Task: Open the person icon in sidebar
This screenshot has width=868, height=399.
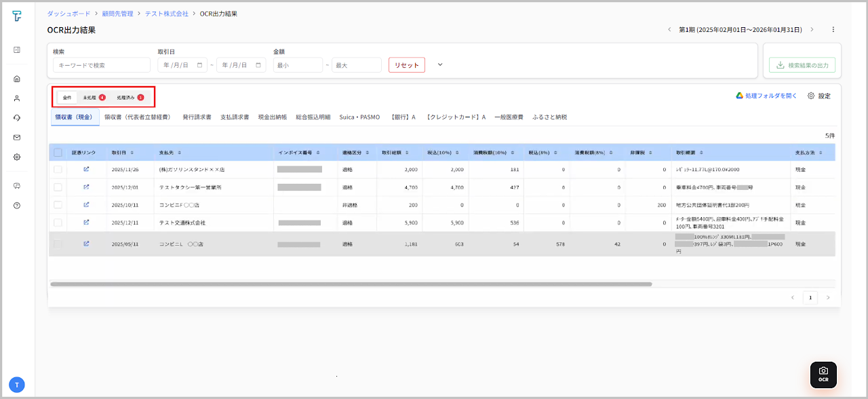Action: (x=17, y=98)
